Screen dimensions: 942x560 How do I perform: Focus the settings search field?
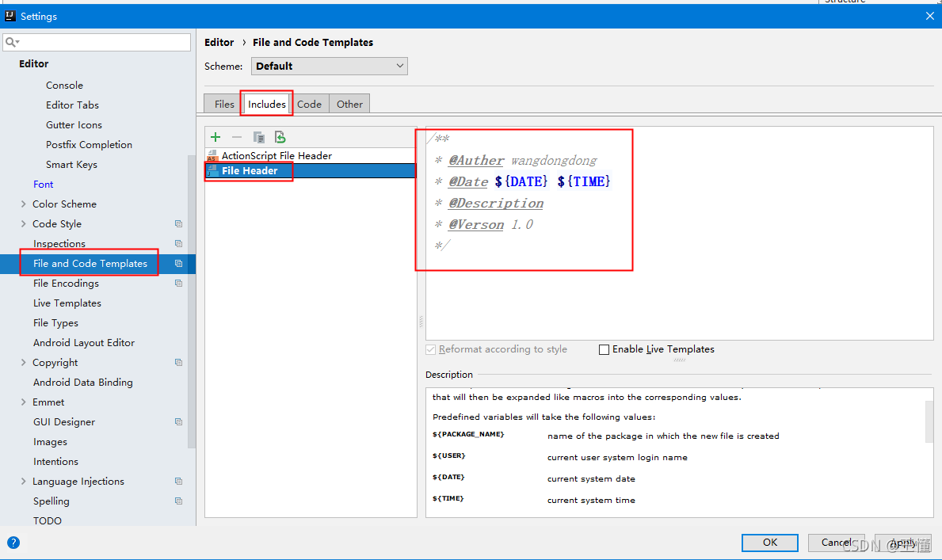pyautogui.click(x=97, y=42)
